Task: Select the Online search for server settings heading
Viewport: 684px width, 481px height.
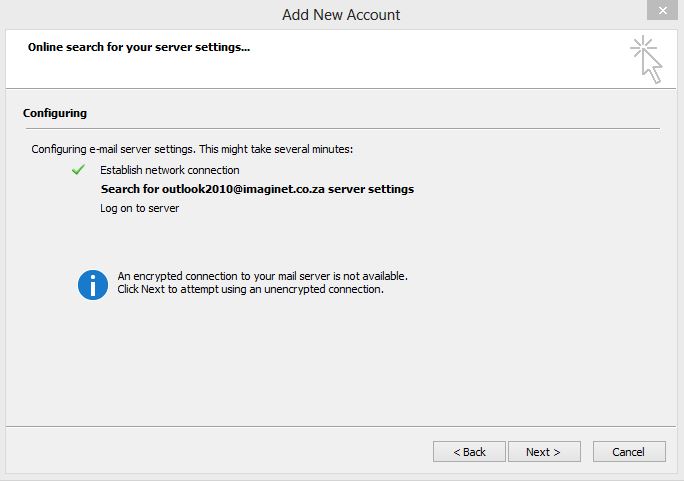Action: pos(139,47)
